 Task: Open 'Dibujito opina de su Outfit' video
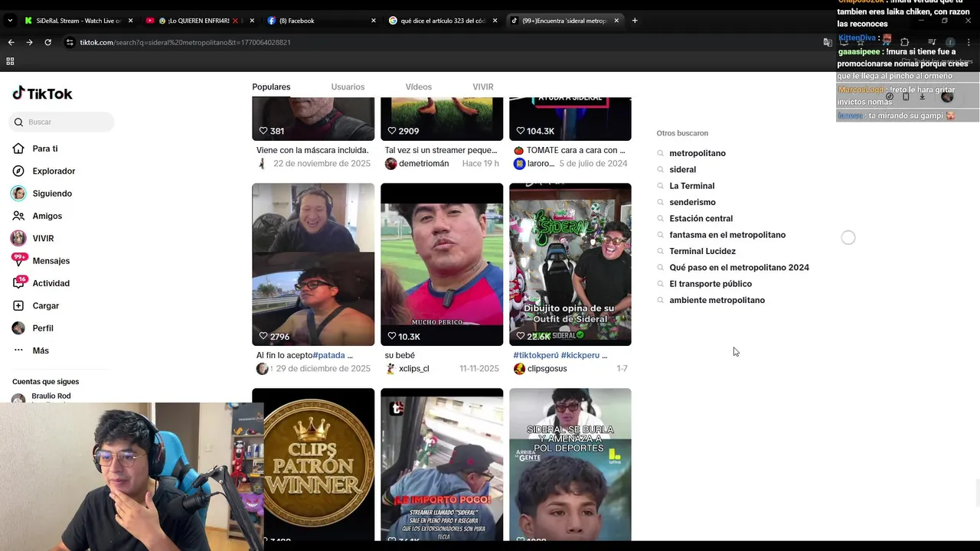570,264
